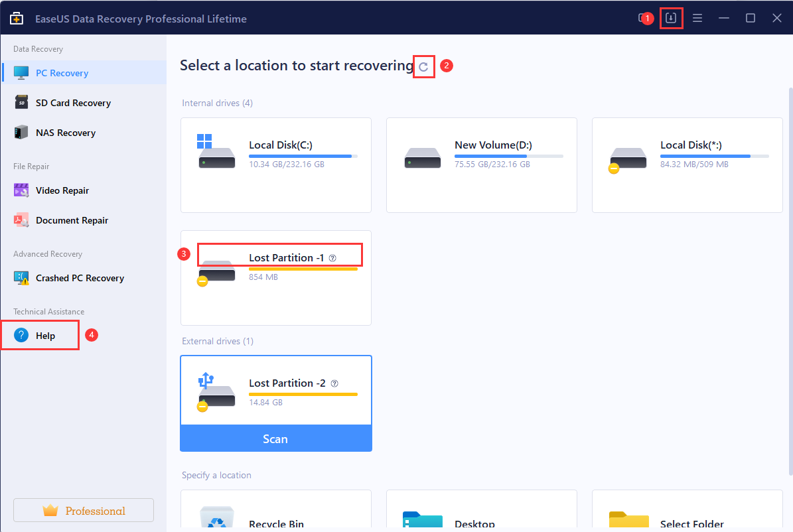Image resolution: width=793 pixels, height=532 pixels.
Task: Open SD Card Recovery
Action: [x=73, y=103]
